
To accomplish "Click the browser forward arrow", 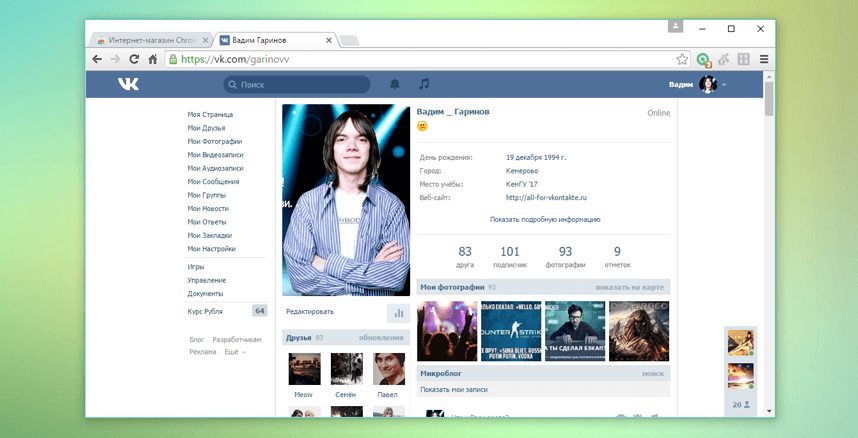I will coord(115,59).
